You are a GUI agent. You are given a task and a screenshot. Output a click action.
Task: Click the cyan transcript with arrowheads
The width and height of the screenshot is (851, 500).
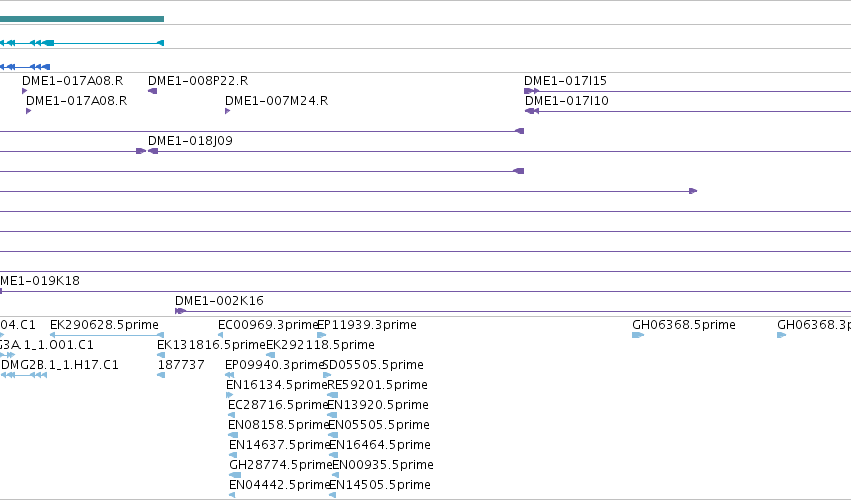(82, 43)
